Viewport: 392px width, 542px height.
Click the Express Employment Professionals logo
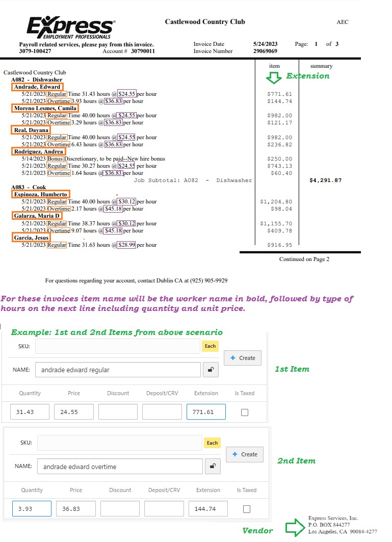click(71, 28)
